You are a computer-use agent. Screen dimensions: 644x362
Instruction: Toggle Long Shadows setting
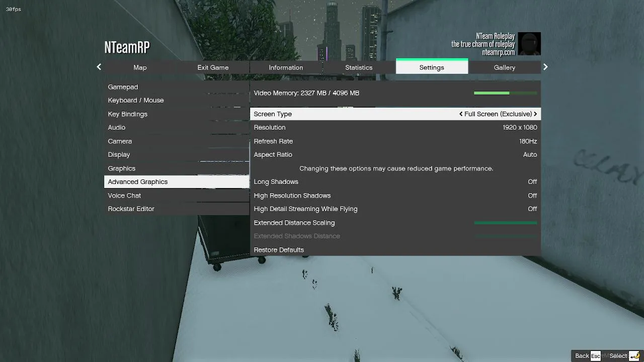395,182
